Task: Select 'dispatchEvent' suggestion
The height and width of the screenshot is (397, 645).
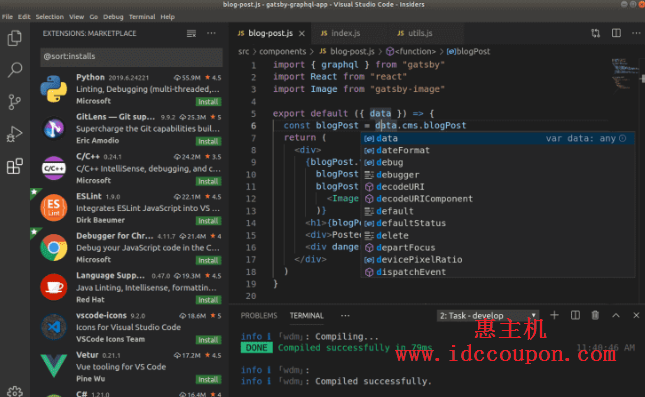Action: pos(498,272)
